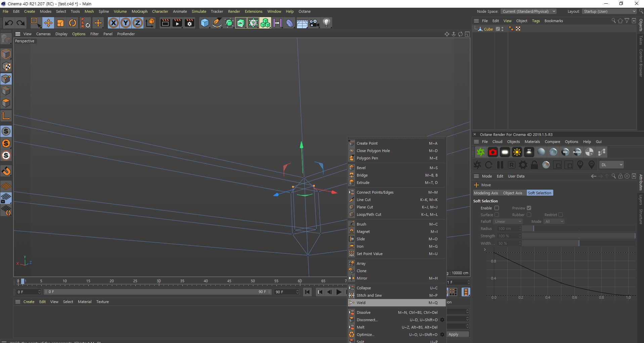The height and width of the screenshot is (343, 644).
Task: Switch to Polygons mode in left palette
Action: tap(6, 103)
